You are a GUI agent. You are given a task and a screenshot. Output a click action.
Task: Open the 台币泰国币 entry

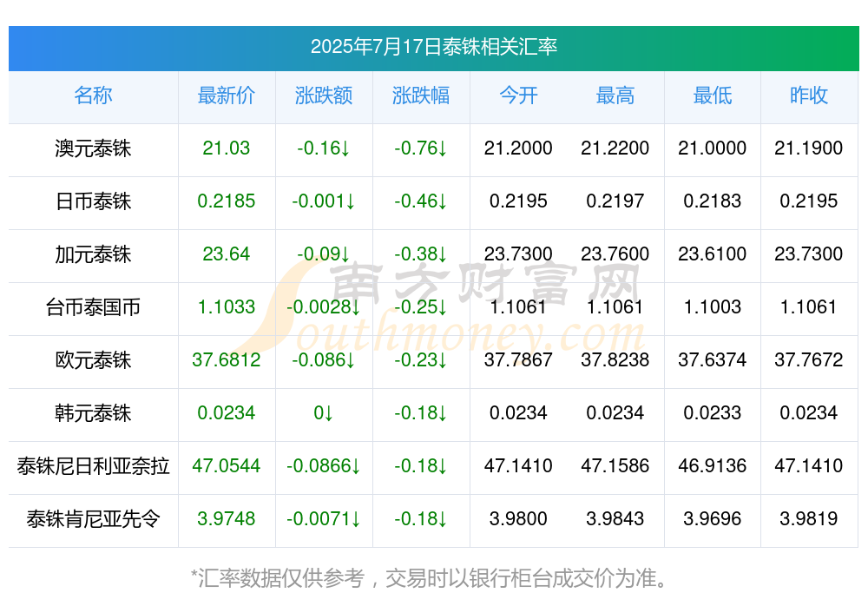tap(93, 306)
